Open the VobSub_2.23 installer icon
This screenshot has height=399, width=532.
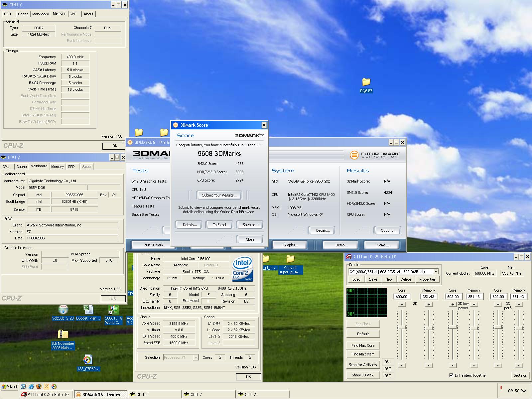tap(63, 310)
